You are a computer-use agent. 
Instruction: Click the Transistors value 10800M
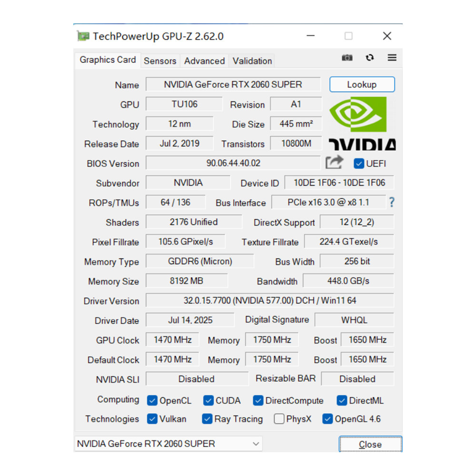click(x=296, y=143)
